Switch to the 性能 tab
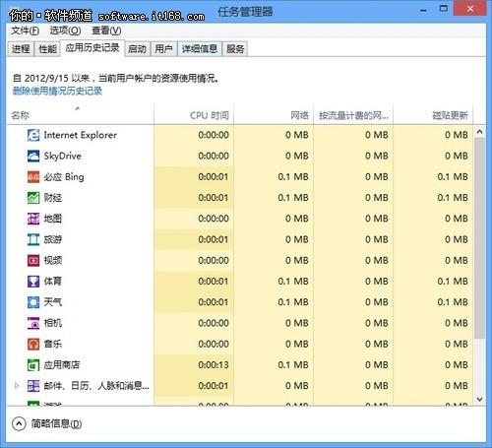This screenshot has width=492, height=448. tap(47, 49)
